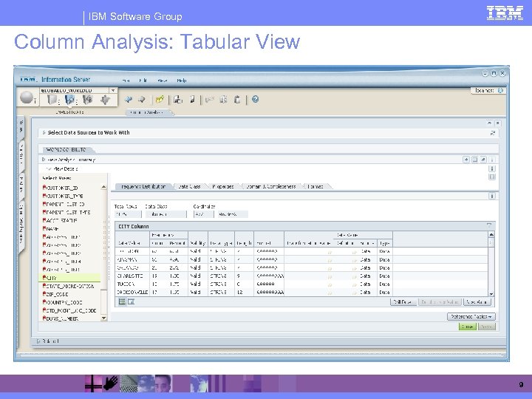Open the Investigate workspace navigator icon

tap(69, 100)
